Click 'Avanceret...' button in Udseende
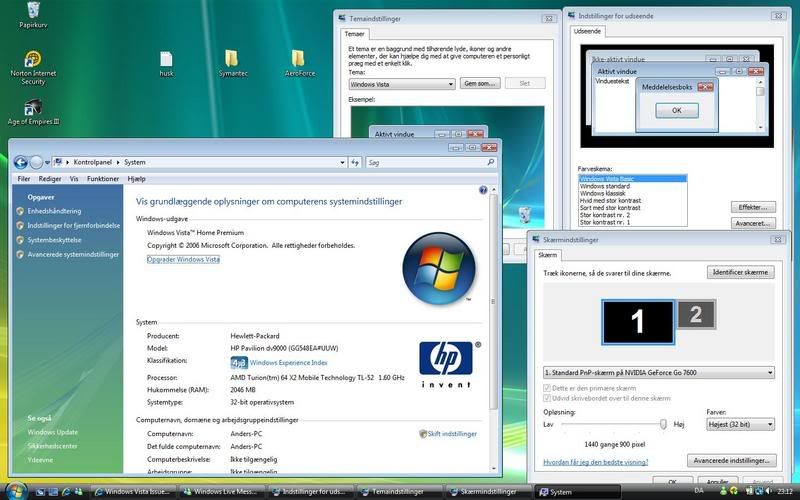Image resolution: width=800 pixels, height=500 pixels. [x=753, y=223]
